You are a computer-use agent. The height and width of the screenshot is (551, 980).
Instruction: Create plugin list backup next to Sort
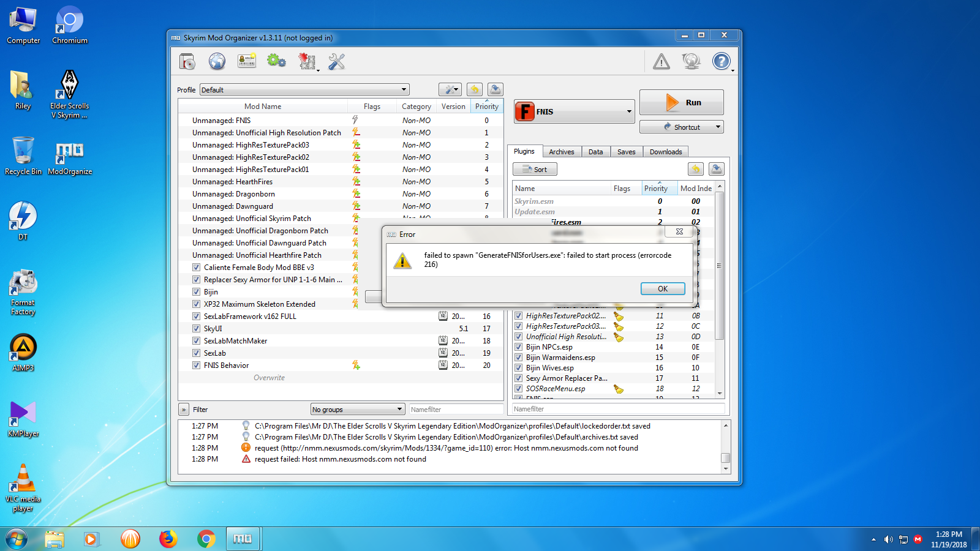click(717, 169)
